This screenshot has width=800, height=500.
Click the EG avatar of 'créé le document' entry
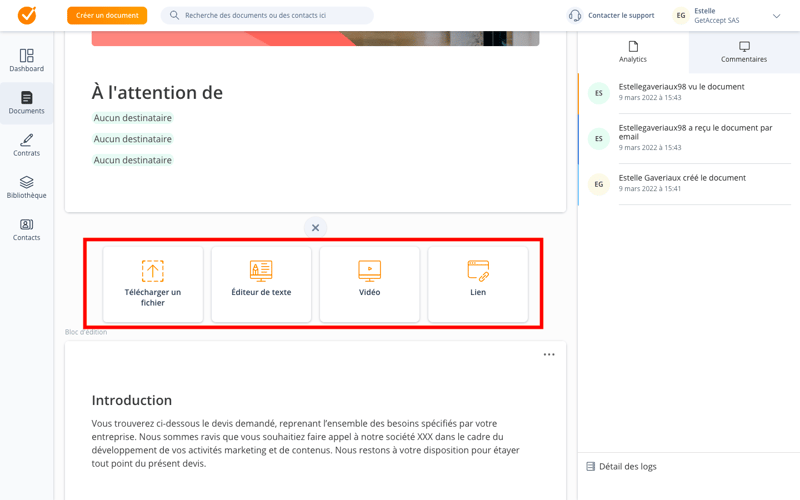pyautogui.click(x=599, y=184)
